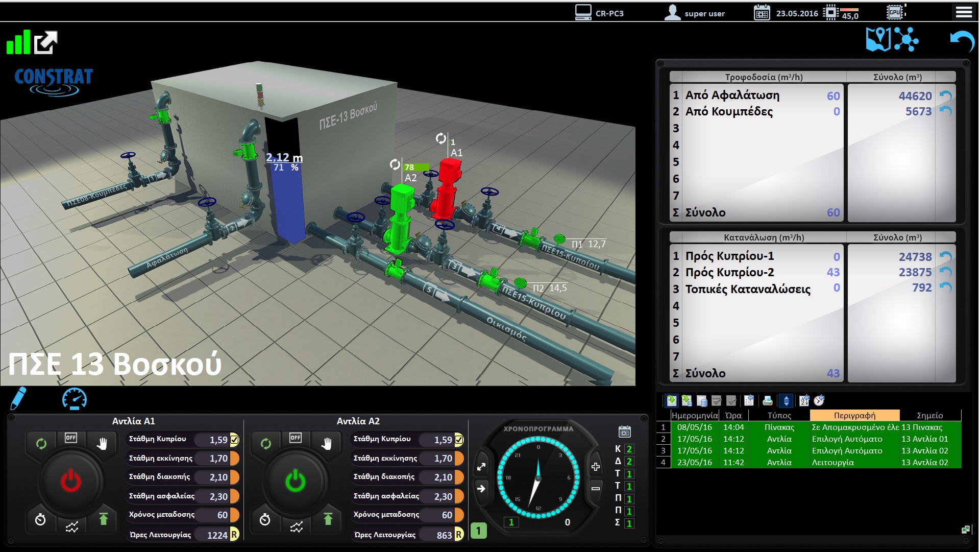
Task: Click the ΧΡΟΝΟΠΡΟΓΡΑΜΜΑ schedule clock dial
Action: click(x=538, y=478)
